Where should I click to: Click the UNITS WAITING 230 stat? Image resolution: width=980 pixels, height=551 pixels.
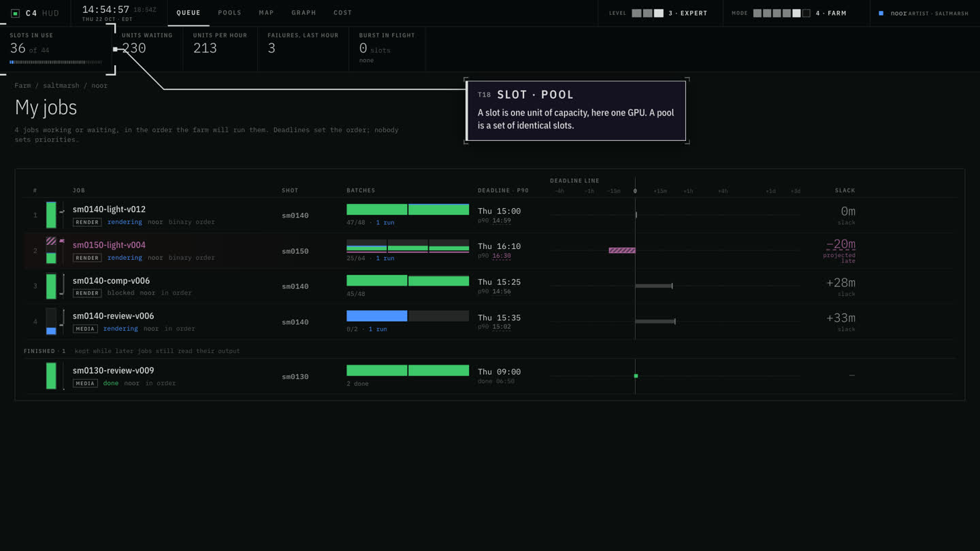point(148,49)
